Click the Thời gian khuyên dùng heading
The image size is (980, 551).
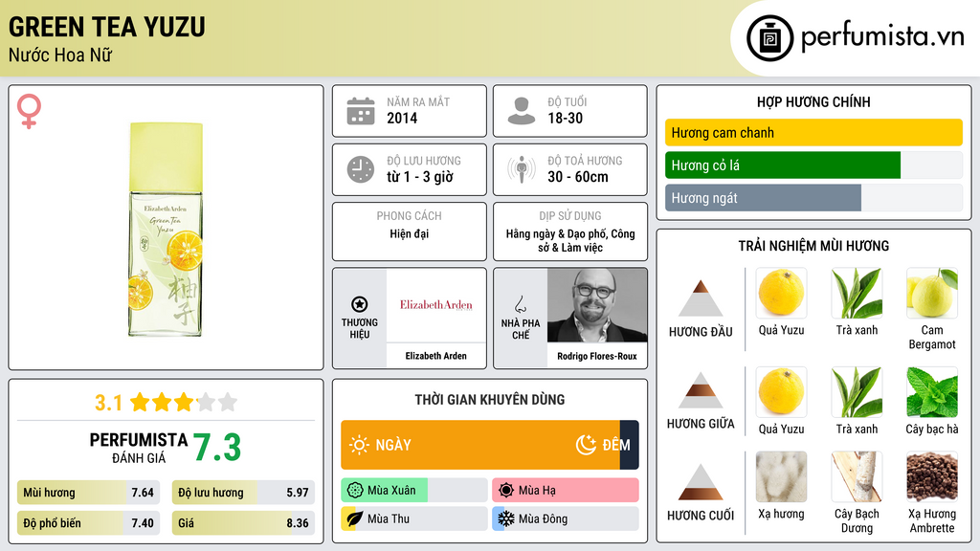(490, 400)
